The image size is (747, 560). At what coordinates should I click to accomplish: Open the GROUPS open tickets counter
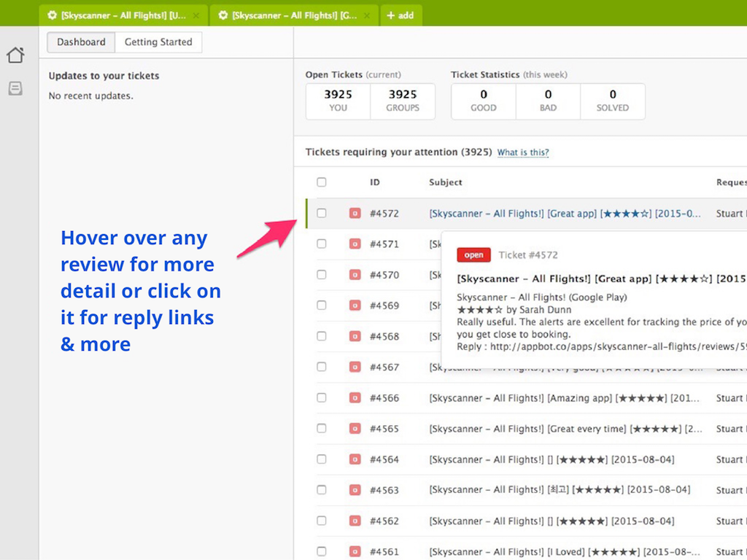(x=403, y=101)
